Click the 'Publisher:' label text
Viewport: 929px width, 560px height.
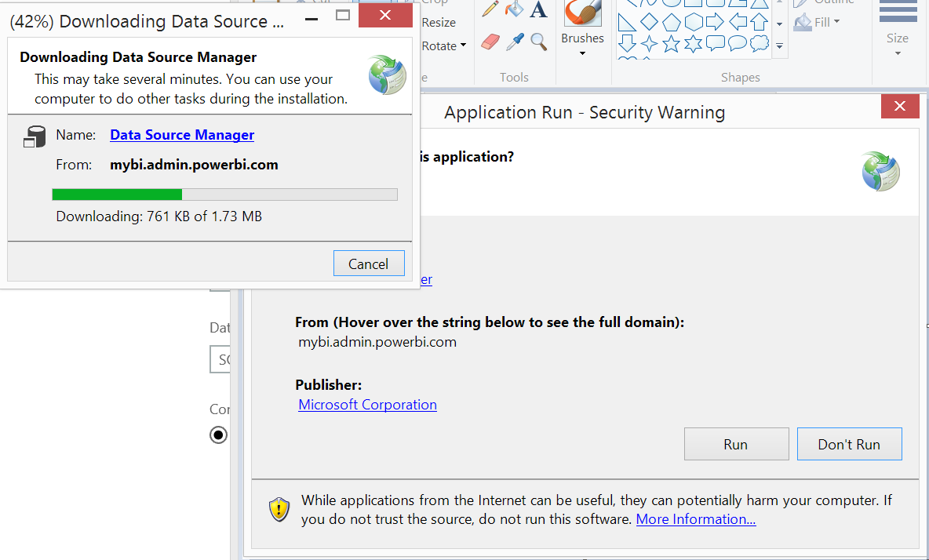328,385
